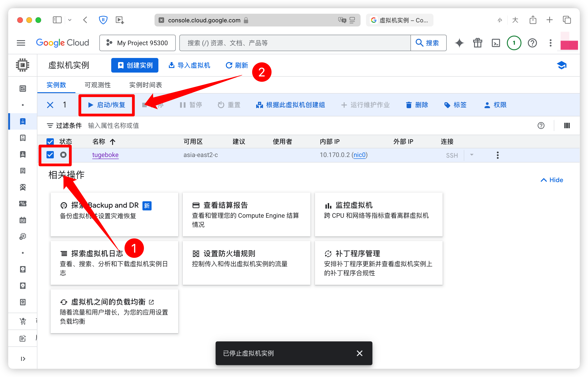The image size is (588, 377).
Task: Click the 创建实例 button
Action: pos(135,65)
